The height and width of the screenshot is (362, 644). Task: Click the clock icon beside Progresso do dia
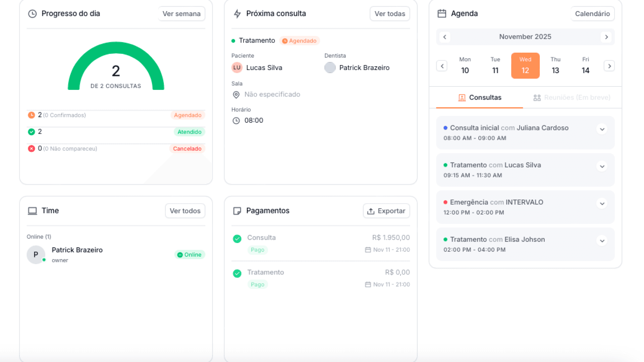click(x=32, y=14)
